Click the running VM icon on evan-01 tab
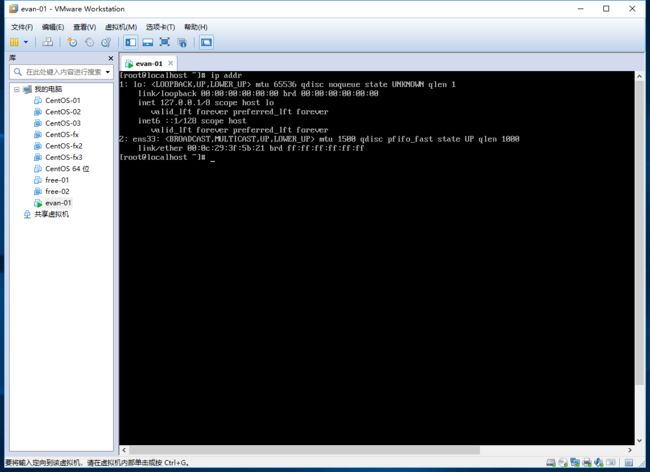Viewport: 650px width, 472px height. [129, 63]
